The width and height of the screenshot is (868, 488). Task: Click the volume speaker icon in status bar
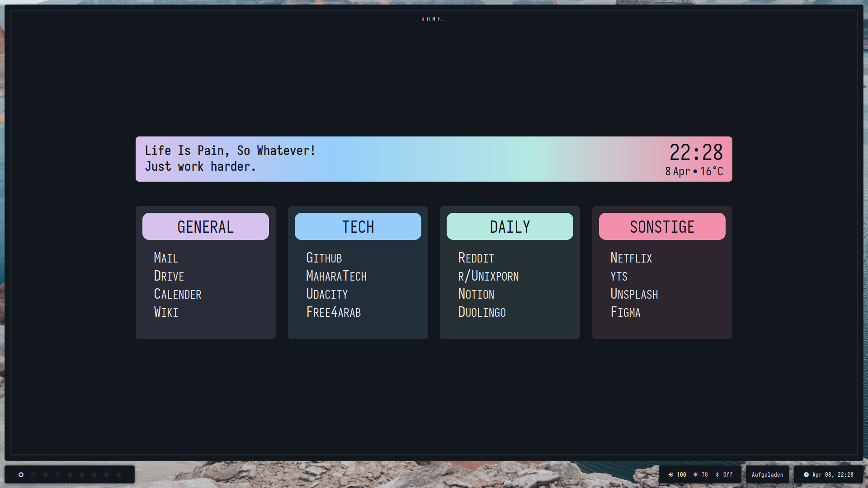tap(671, 474)
